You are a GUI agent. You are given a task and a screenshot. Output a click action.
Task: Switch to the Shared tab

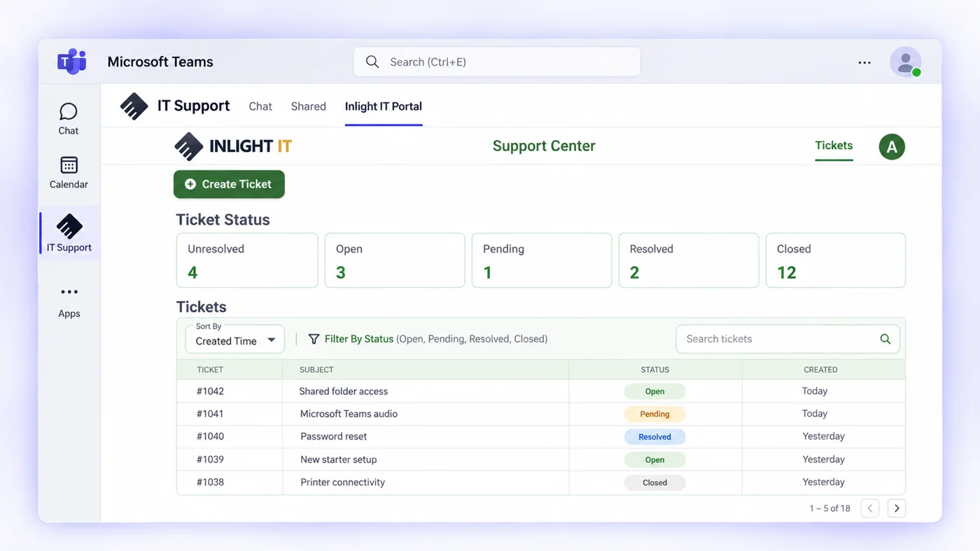coord(309,106)
